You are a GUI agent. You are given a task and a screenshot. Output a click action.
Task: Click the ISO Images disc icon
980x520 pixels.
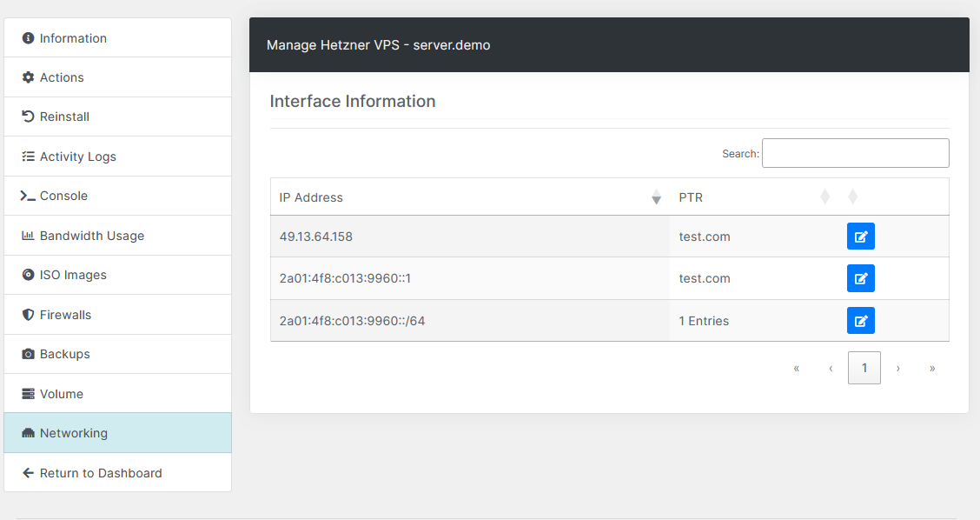(28, 275)
